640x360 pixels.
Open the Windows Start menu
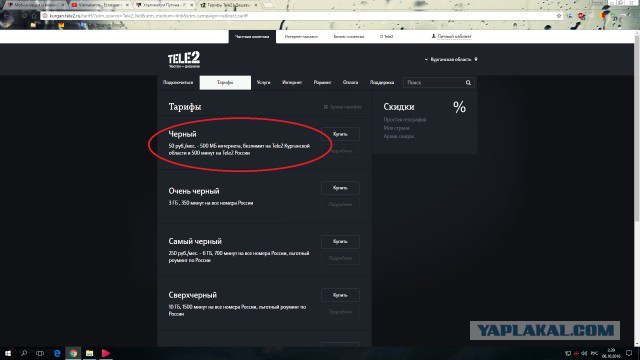coord(8,353)
